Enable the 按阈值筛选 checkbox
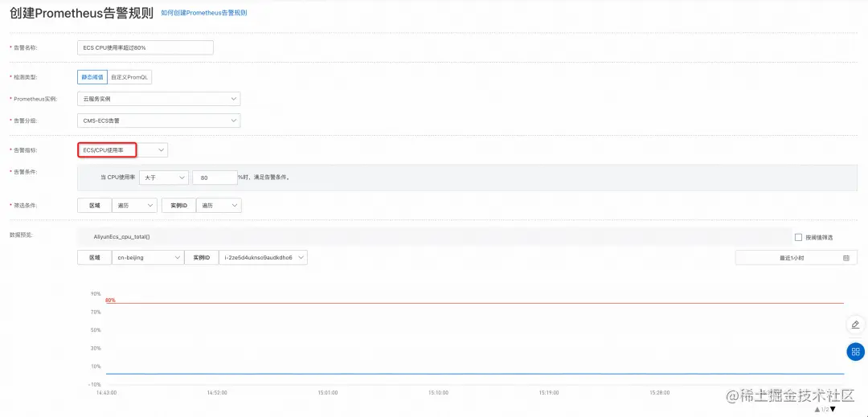The width and height of the screenshot is (868, 417). [798, 237]
